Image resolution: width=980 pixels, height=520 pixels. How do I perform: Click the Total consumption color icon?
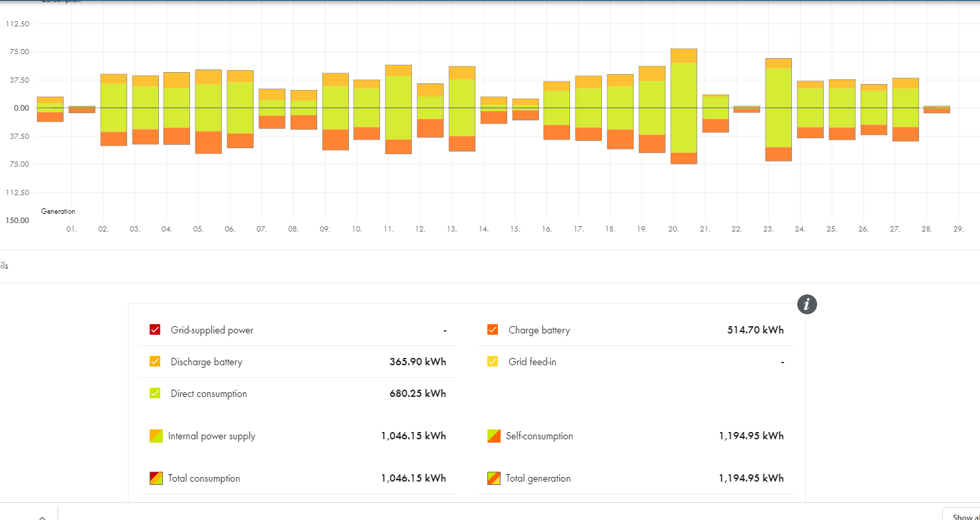pos(156,478)
